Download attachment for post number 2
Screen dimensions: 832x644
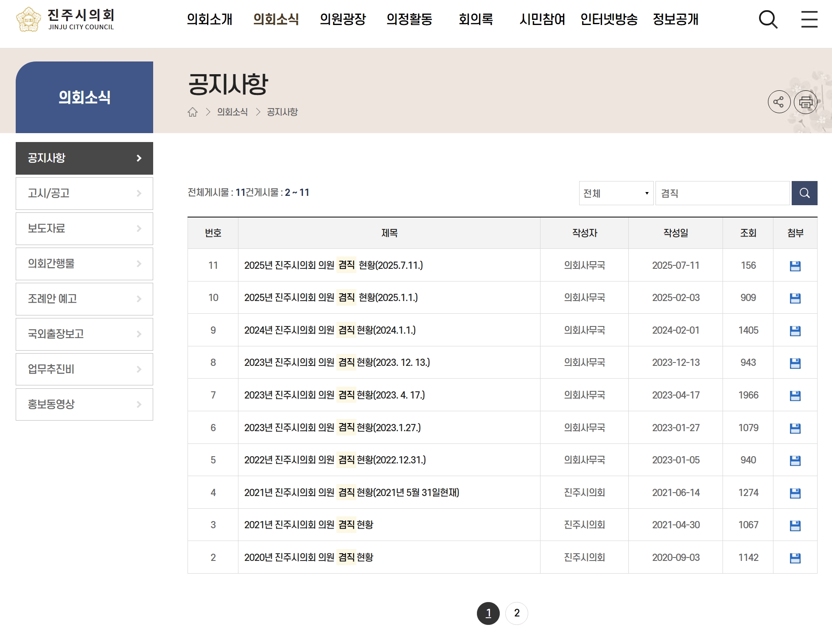(795, 558)
